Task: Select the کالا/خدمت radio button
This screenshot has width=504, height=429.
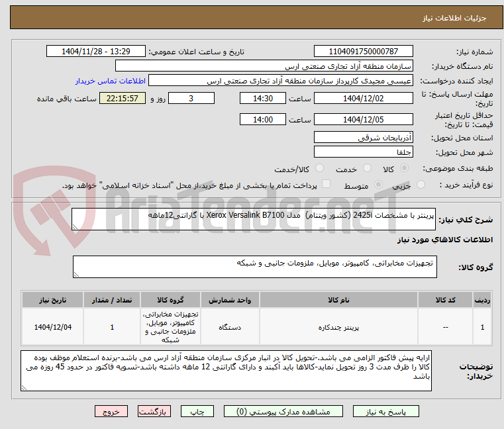Action: pos(319,168)
